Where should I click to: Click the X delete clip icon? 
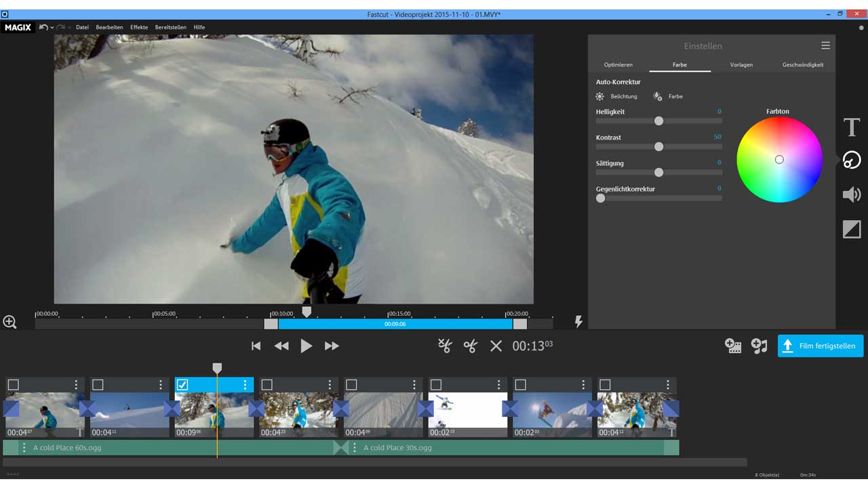pos(496,346)
